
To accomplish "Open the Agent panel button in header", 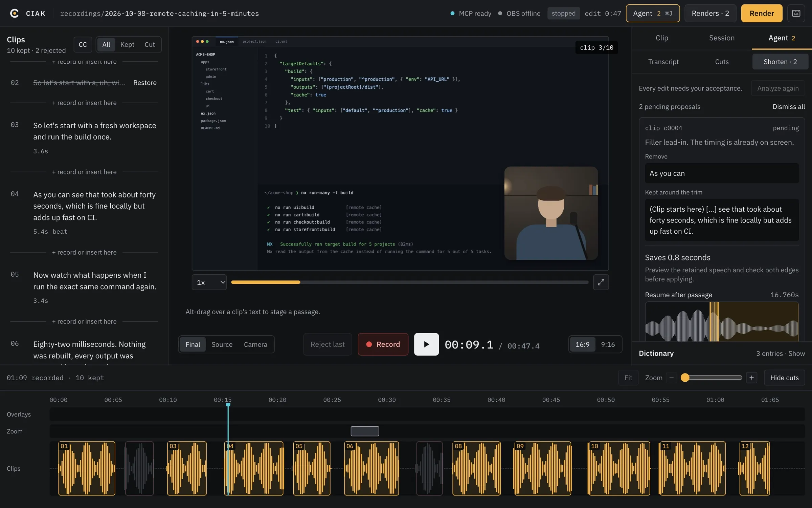I will click(x=653, y=13).
